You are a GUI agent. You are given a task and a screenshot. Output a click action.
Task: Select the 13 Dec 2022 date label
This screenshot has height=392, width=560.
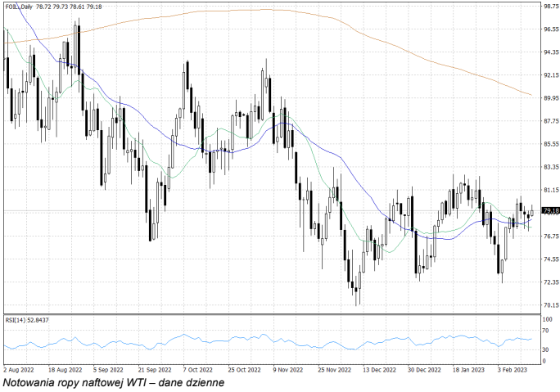(377, 369)
